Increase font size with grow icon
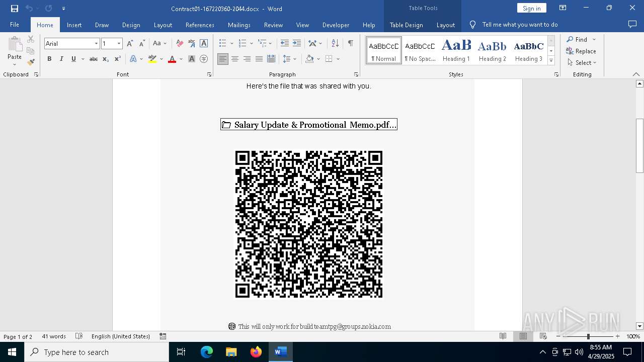Image resolution: width=644 pixels, height=362 pixels. tap(130, 43)
